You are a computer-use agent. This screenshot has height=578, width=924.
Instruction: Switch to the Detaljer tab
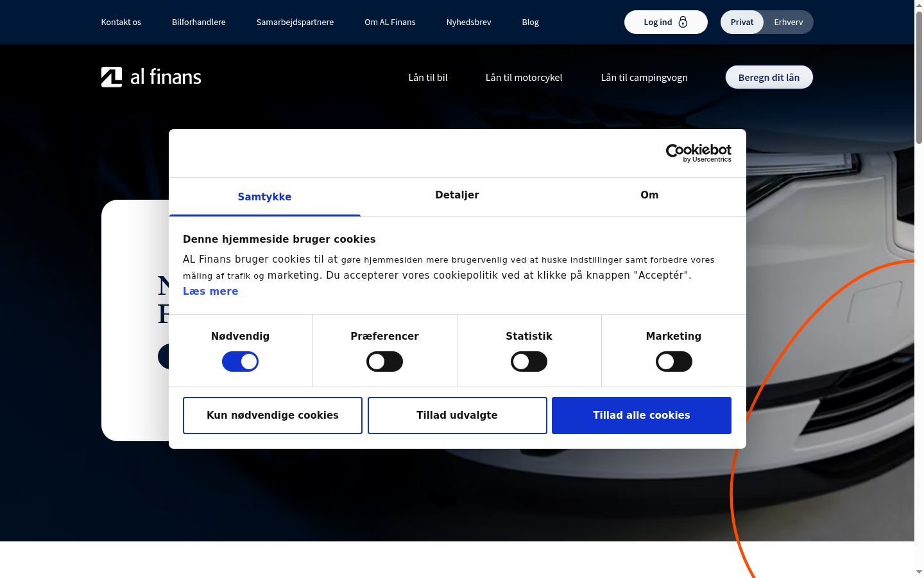click(x=457, y=195)
